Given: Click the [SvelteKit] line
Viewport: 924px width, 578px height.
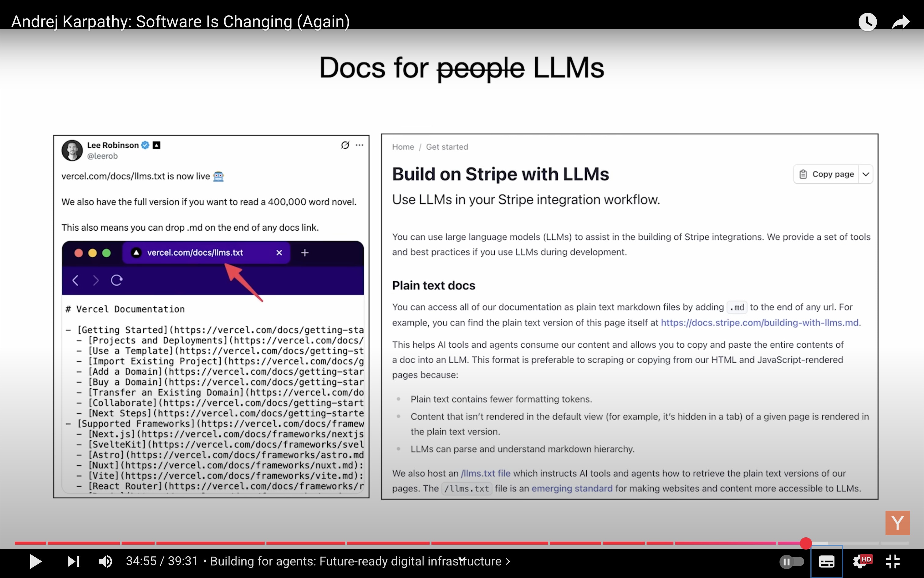Looking at the screenshot, I should click(x=220, y=445).
